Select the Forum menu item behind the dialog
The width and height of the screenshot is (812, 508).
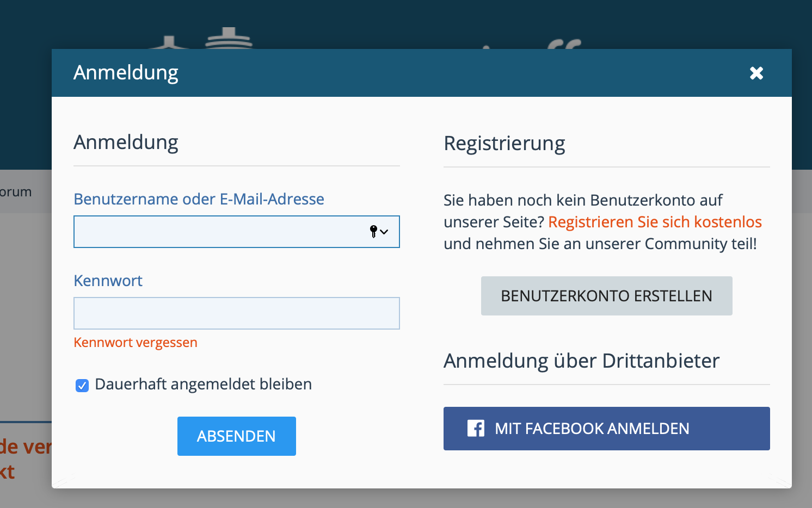point(16,192)
